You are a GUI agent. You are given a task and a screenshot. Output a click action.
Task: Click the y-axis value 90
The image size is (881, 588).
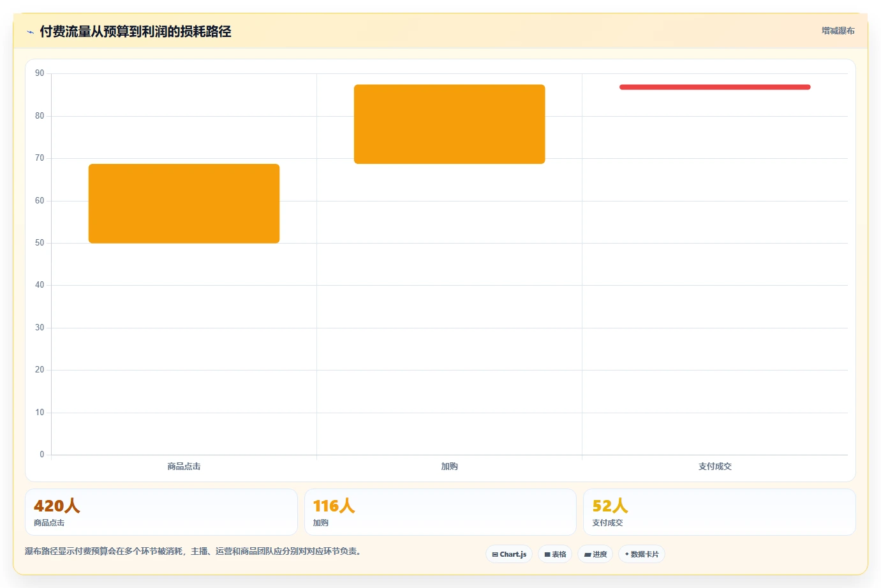coord(40,73)
